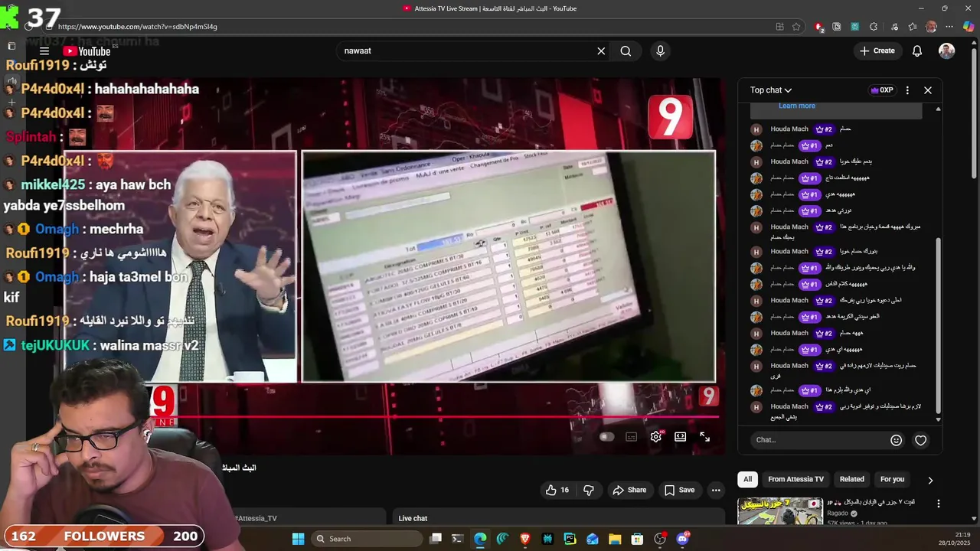The image size is (980, 551).
Task: Show more filter chips with the arrow
Action: click(x=930, y=480)
